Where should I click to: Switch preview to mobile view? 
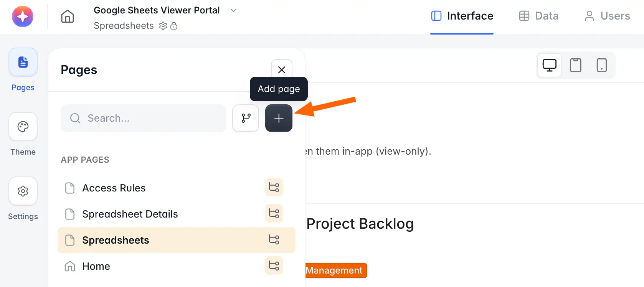click(x=602, y=65)
